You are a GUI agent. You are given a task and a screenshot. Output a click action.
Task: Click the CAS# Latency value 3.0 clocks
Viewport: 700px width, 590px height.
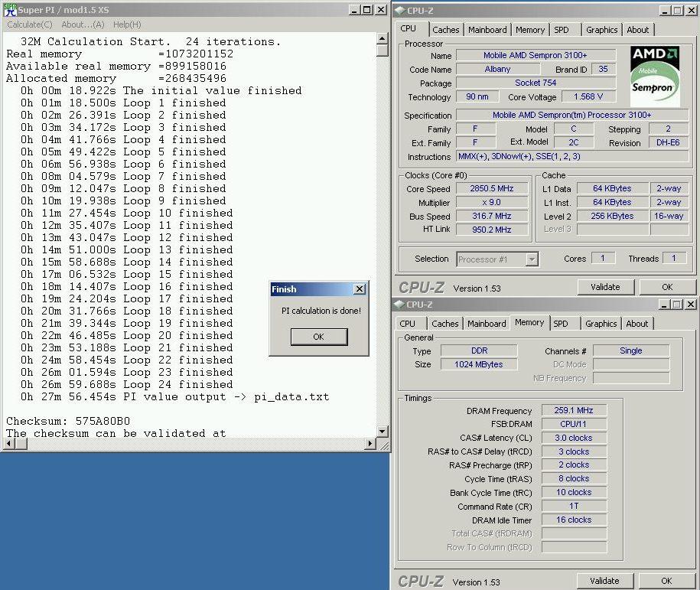574,438
